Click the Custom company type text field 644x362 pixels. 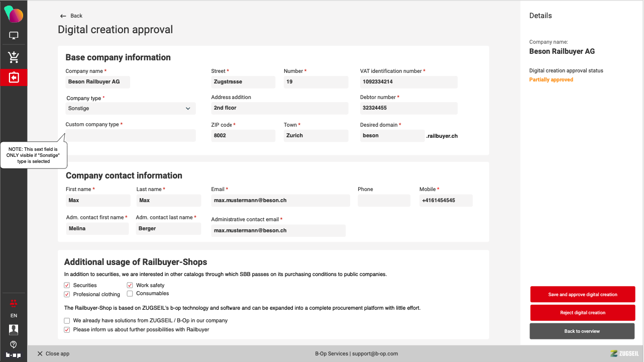(131, 135)
